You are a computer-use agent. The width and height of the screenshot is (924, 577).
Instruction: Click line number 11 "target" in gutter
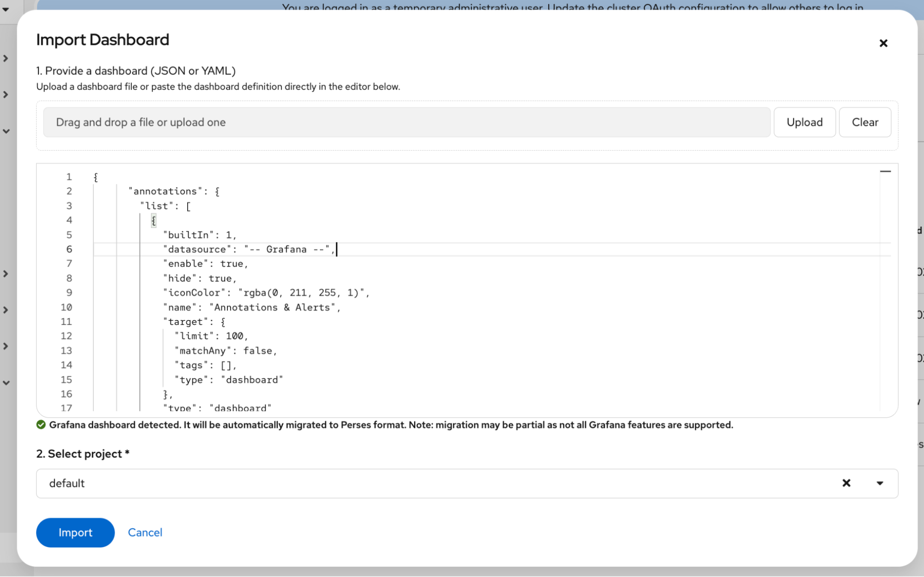(x=66, y=322)
